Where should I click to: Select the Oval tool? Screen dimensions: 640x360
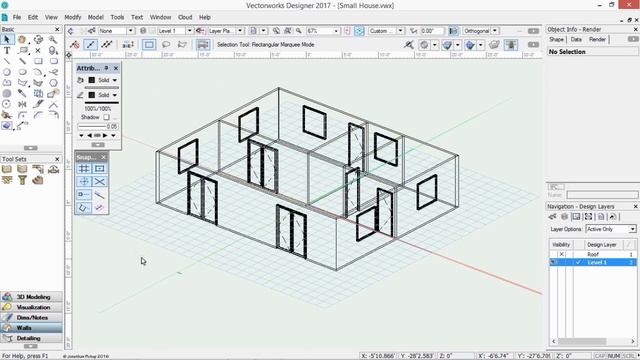tap(22, 72)
